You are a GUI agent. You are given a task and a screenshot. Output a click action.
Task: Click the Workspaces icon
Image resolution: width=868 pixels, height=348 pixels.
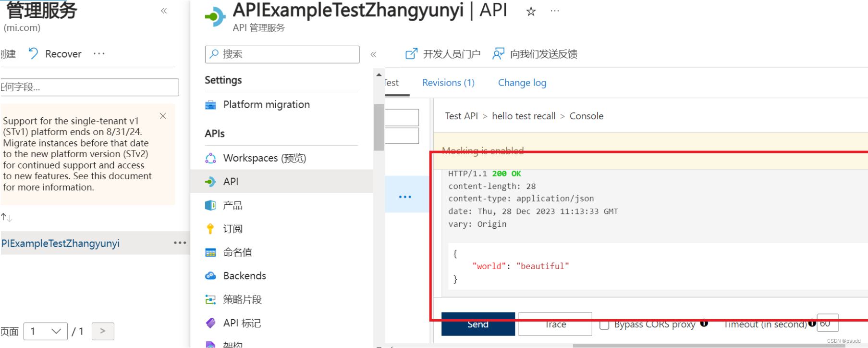point(210,158)
